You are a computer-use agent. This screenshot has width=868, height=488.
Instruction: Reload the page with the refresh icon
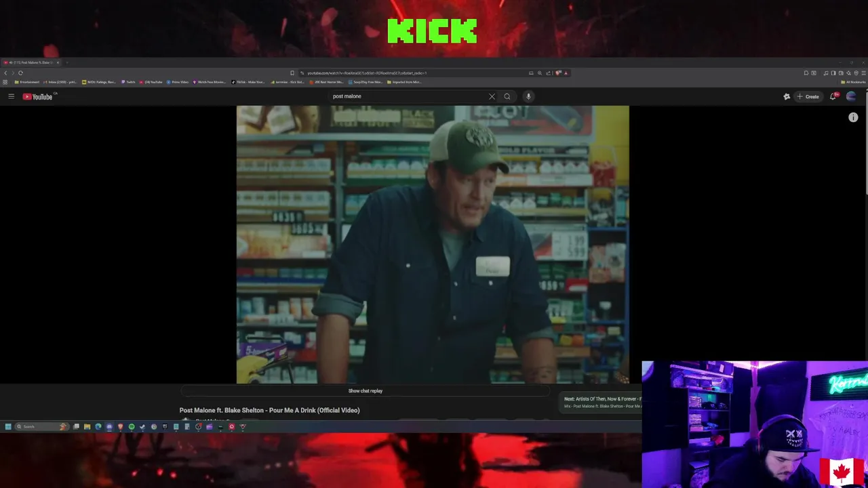click(x=20, y=73)
